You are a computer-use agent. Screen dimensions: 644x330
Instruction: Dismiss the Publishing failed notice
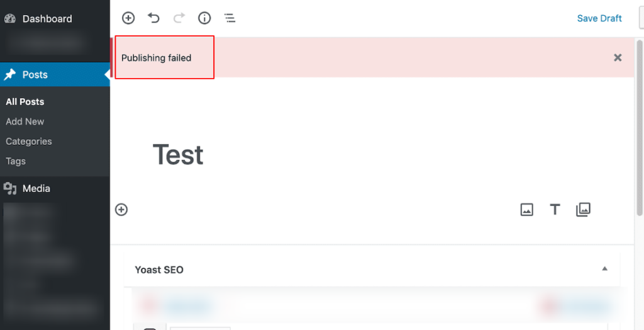(618, 57)
